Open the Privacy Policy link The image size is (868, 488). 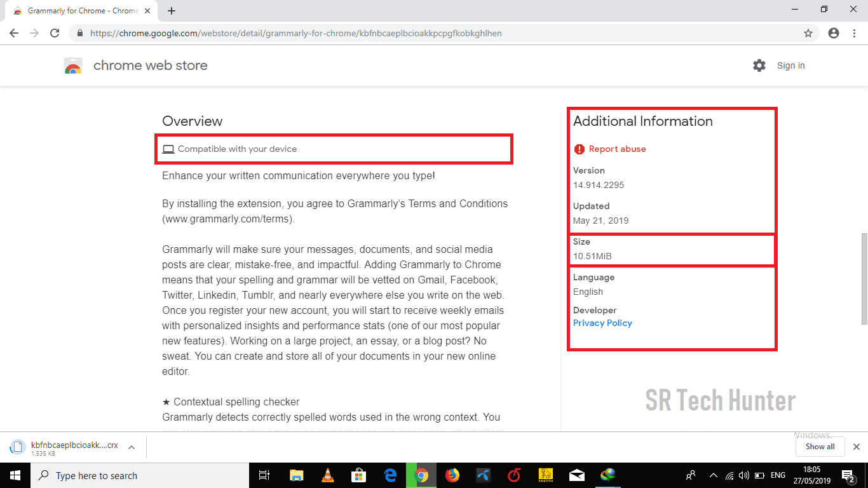[602, 323]
